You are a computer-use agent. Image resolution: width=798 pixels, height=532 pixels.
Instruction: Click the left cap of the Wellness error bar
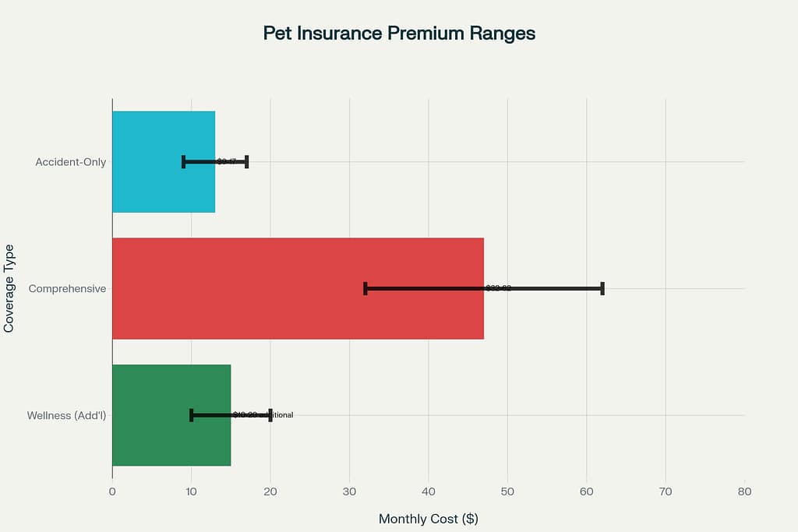coord(191,415)
